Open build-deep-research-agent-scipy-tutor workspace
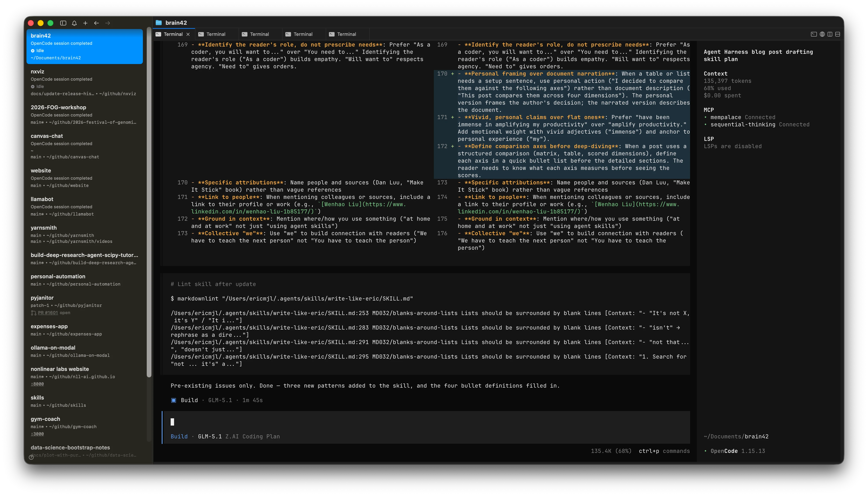 tap(85, 258)
